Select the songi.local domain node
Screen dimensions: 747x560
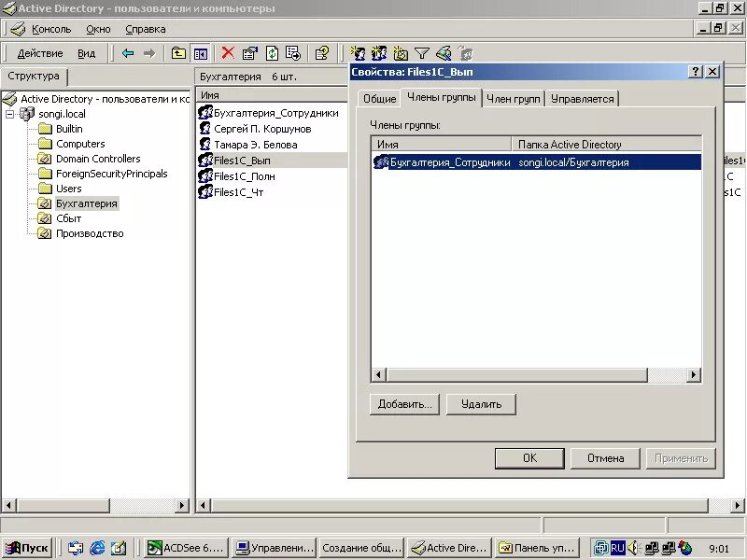[x=62, y=114]
